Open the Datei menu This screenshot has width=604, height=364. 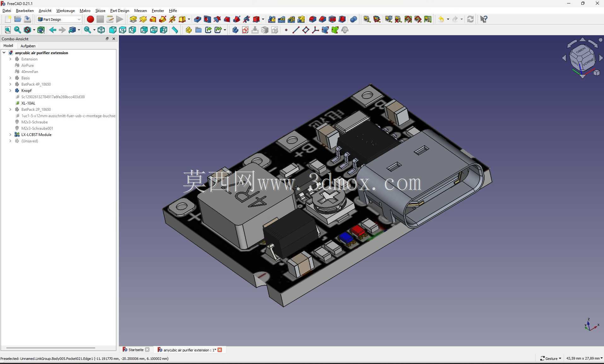(7, 10)
